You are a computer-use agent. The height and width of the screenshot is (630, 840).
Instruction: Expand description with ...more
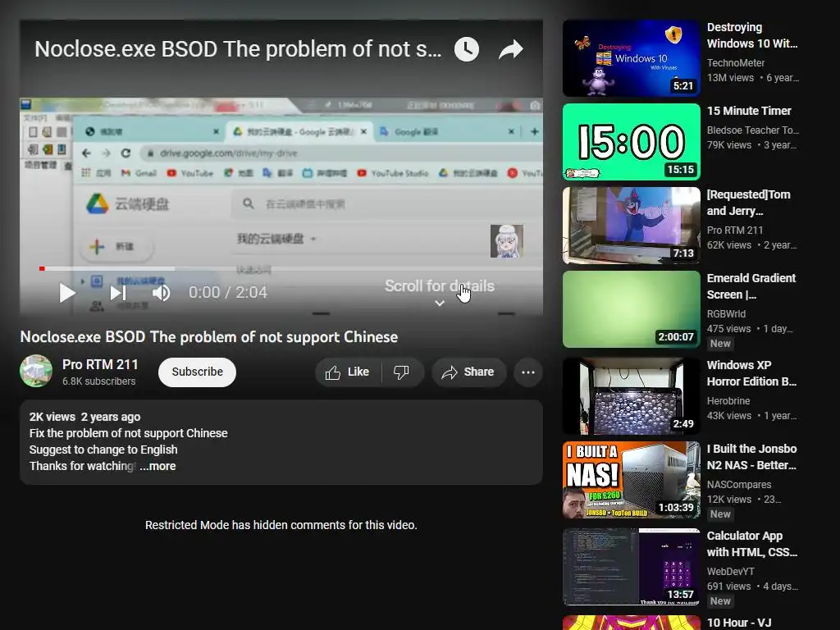coord(158,466)
